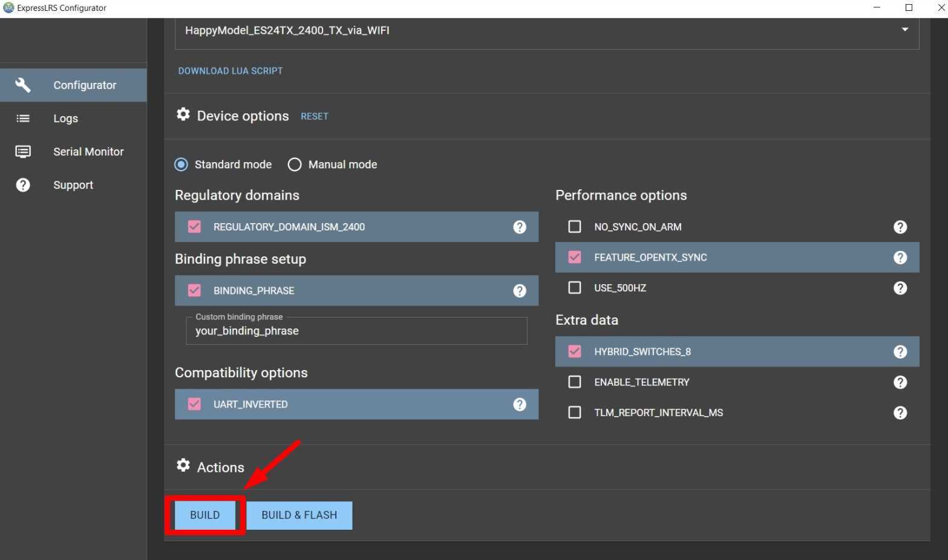
Task: Tick the USE_500HZ checkbox
Action: pyautogui.click(x=574, y=288)
